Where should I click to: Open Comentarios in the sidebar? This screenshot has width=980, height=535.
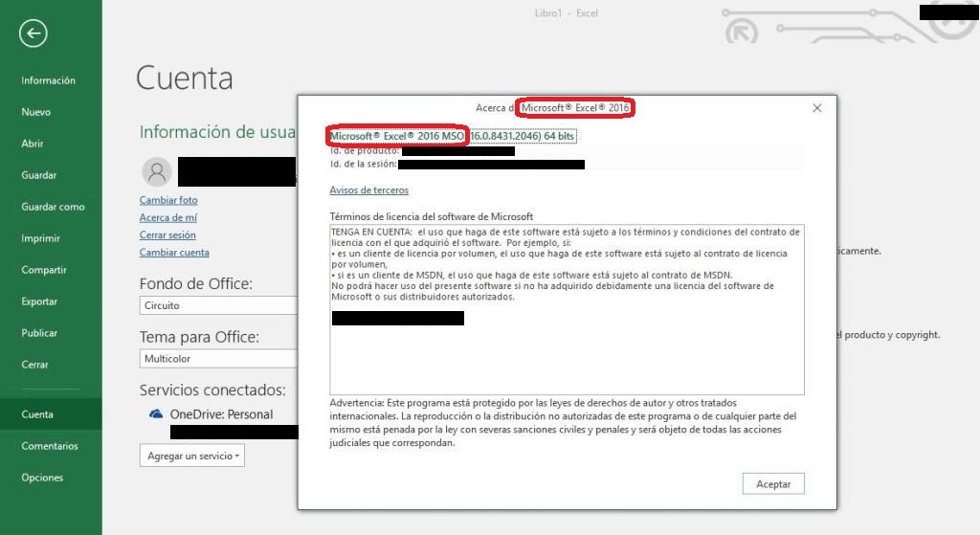tap(50, 446)
